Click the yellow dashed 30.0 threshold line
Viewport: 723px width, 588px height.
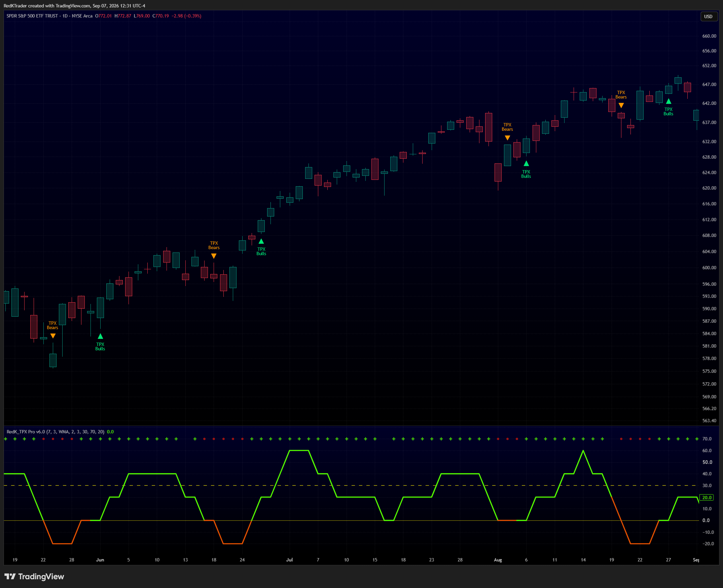[x=351, y=486]
